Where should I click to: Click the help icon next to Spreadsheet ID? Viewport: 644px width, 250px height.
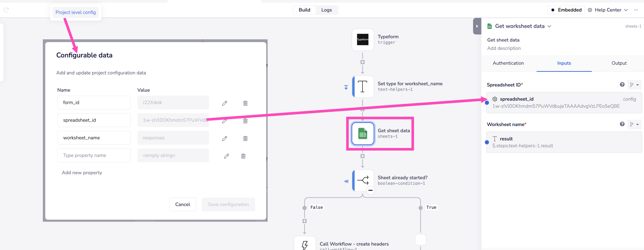622,85
